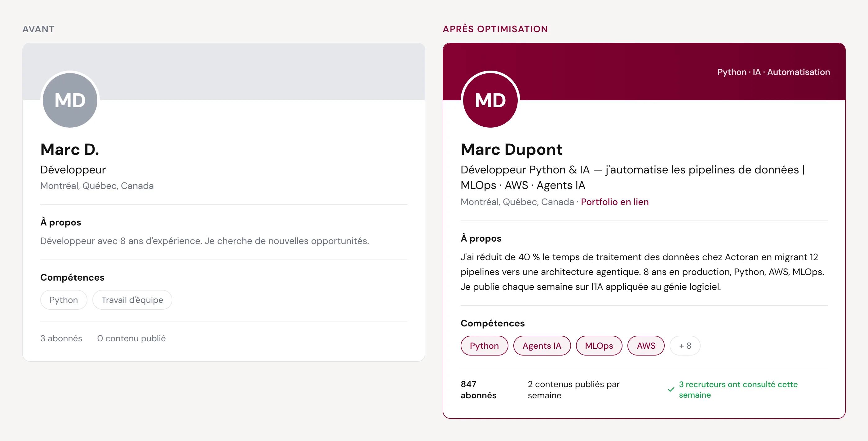The image size is (868, 441).
Task: Select the "Agents IA" skill chip
Action: [542, 345]
